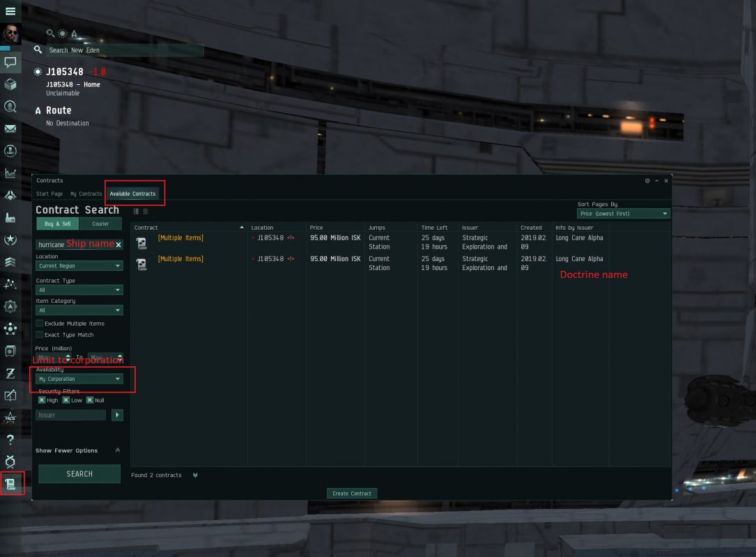Enable Exact Type Match checkbox

tap(40, 335)
